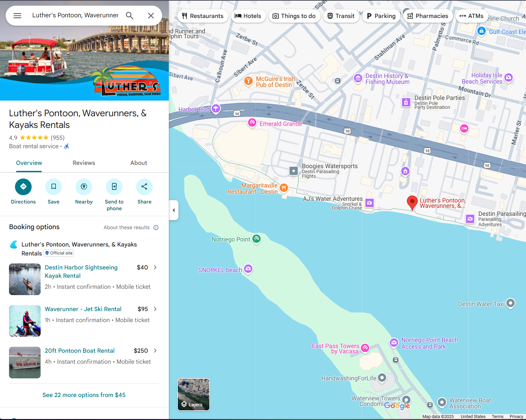Screen dimensions: 526x420
Task: Click the info icon next to About these results
Action: click(x=156, y=227)
